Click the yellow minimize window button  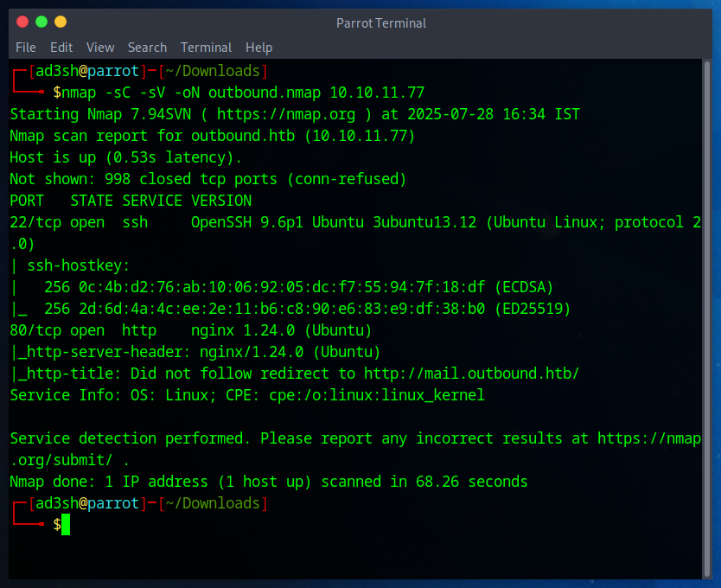[x=60, y=22]
